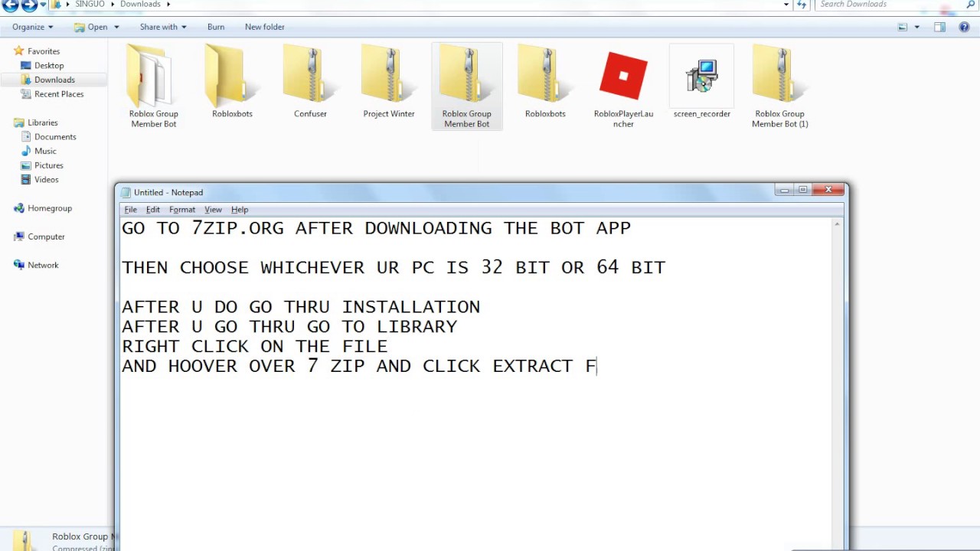Viewport: 980px width, 551px height.
Task: Open Documents library
Action: (55, 137)
